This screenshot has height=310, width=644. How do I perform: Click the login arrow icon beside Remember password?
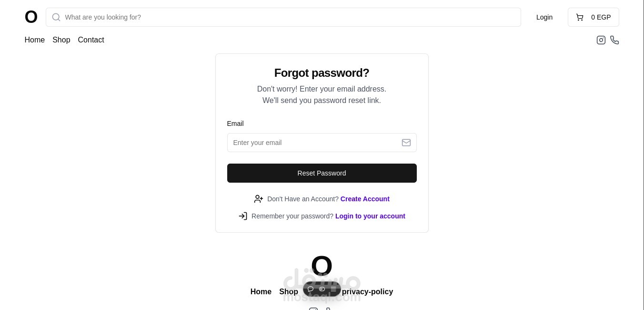pyautogui.click(x=243, y=216)
